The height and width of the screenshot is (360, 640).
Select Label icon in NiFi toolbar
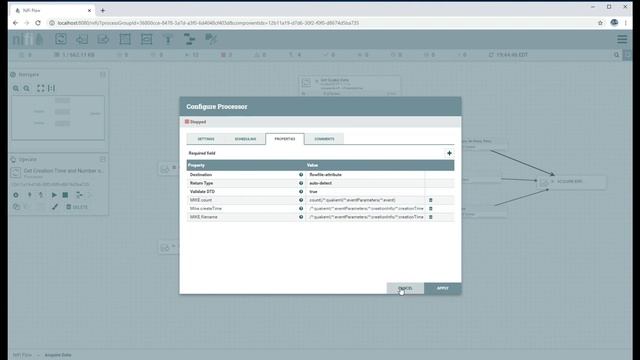click(211, 39)
